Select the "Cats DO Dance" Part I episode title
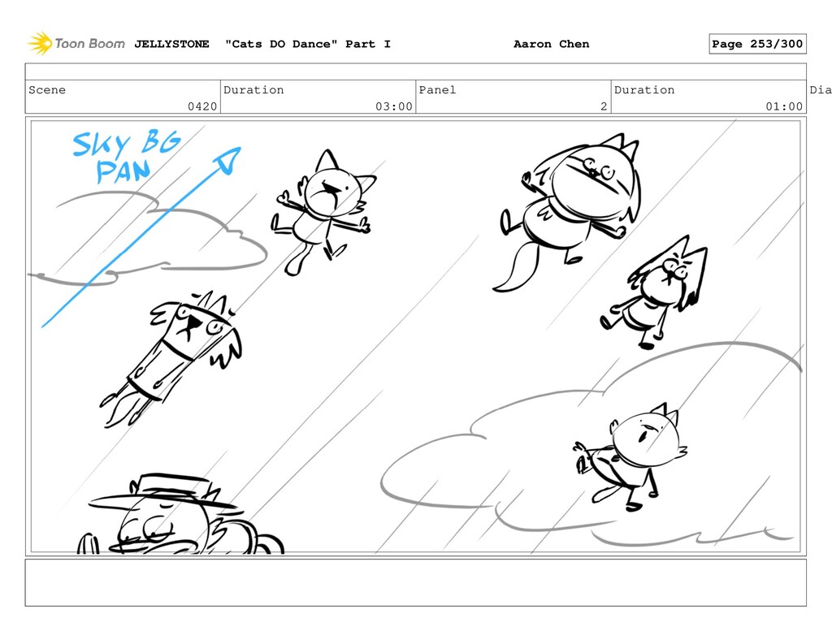 (308, 44)
